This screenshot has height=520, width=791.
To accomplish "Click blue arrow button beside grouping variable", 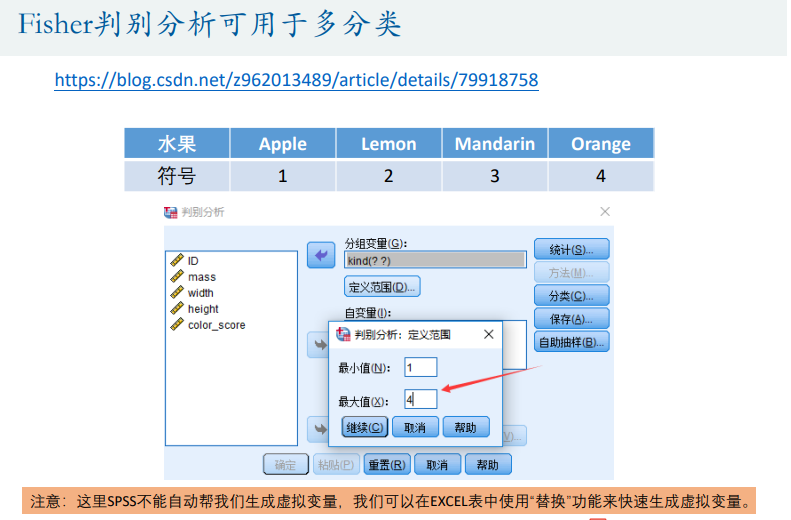I will (x=320, y=256).
